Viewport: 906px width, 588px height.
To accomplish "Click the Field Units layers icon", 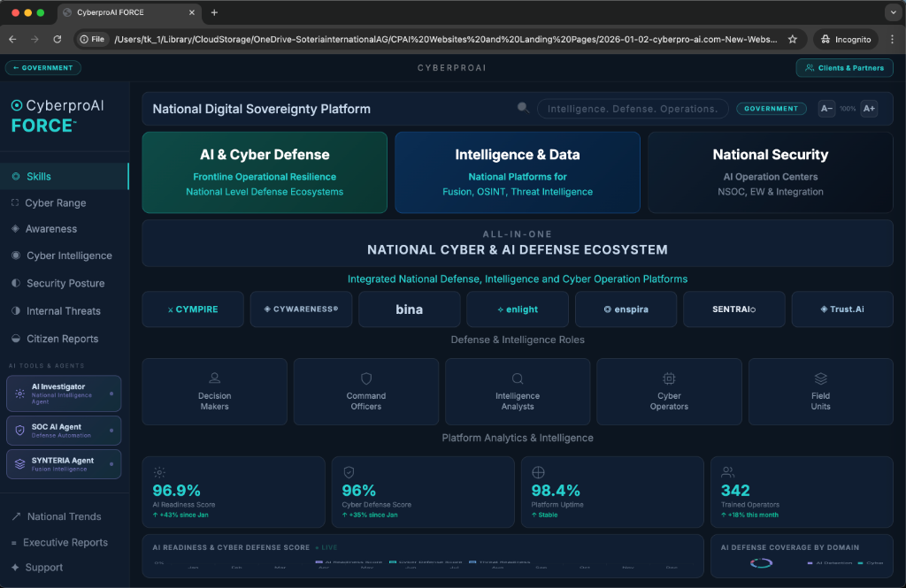I will point(820,378).
